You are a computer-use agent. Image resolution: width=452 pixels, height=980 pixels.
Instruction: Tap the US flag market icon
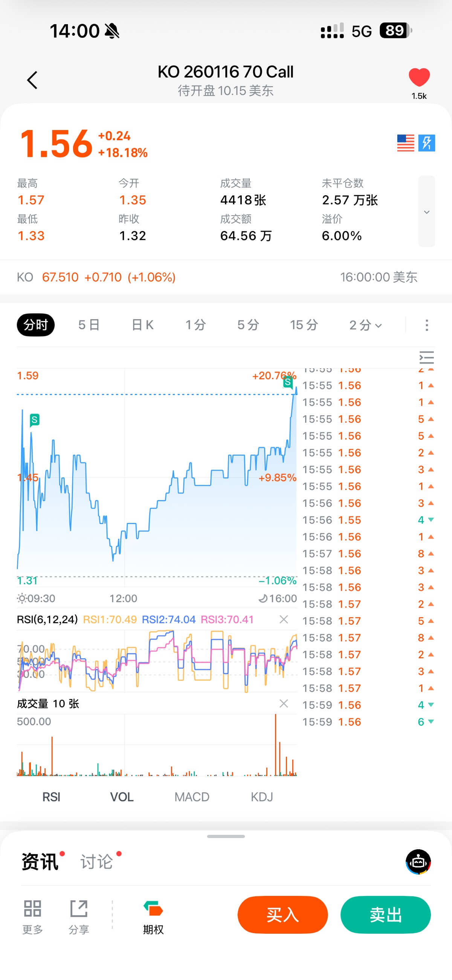tap(405, 143)
